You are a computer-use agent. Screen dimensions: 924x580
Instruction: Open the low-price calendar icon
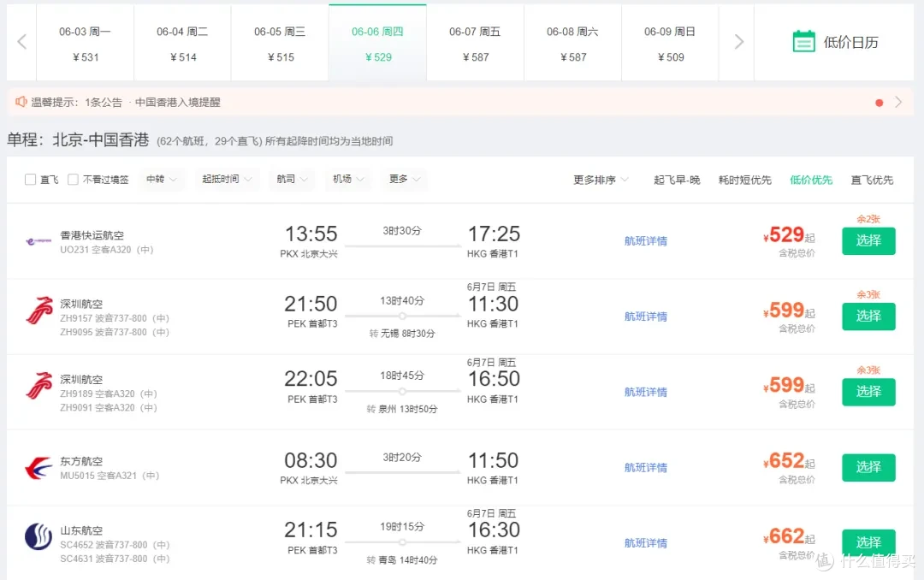(x=803, y=41)
